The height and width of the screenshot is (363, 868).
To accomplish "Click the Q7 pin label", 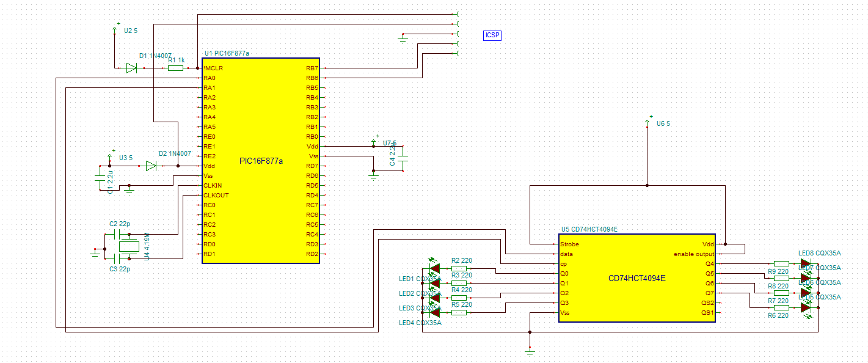I will point(710,293).
